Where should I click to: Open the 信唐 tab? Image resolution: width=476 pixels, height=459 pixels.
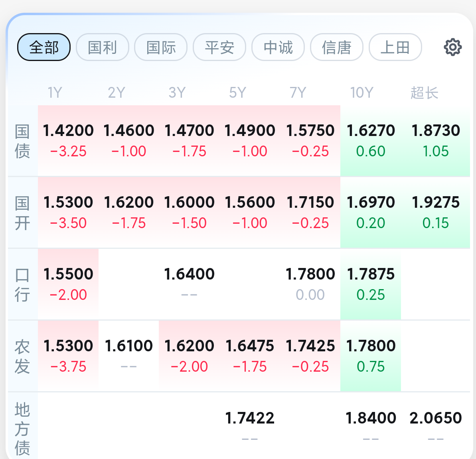pos(337,47)
